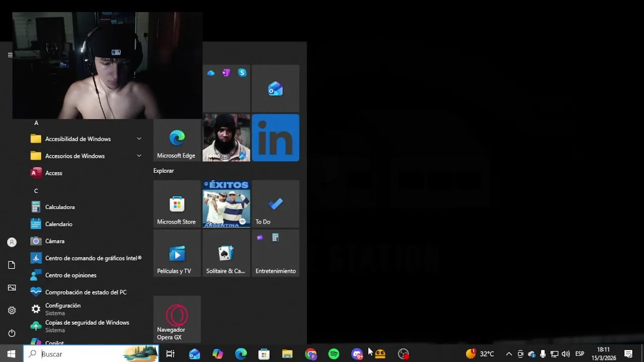The height and width of the screenshot is (362, 644).
Task: Expand Start menu hamburger navigation
Action: point(10,55)
